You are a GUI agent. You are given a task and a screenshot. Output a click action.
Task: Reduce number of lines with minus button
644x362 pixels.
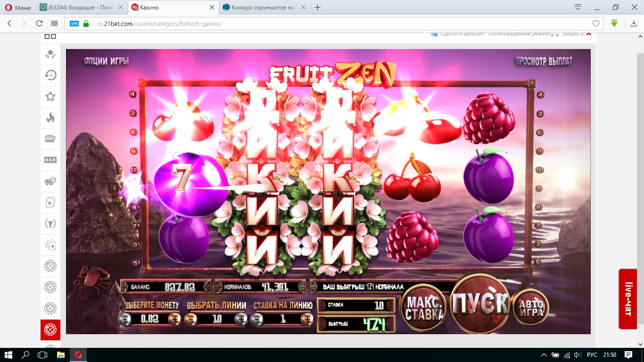191,319
